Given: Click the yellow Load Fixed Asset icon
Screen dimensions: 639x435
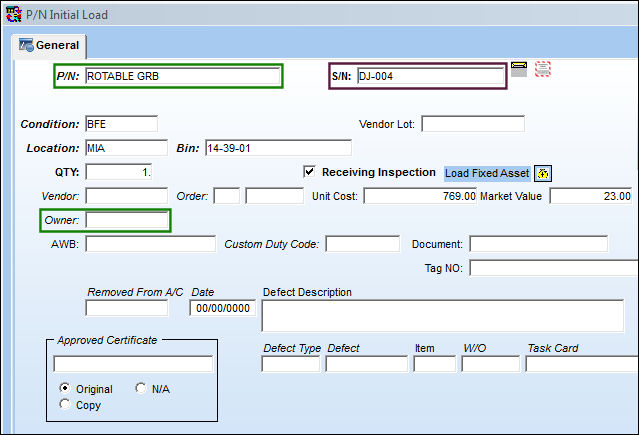Looking at the screenshot, I should (543, 173).
